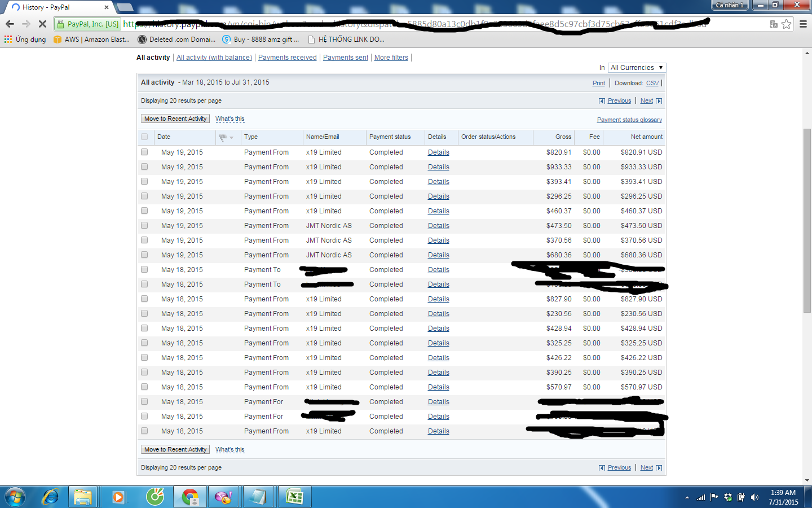Click the Action Center flag tray icon
The image size is (812, 508).
pos(714,497)
